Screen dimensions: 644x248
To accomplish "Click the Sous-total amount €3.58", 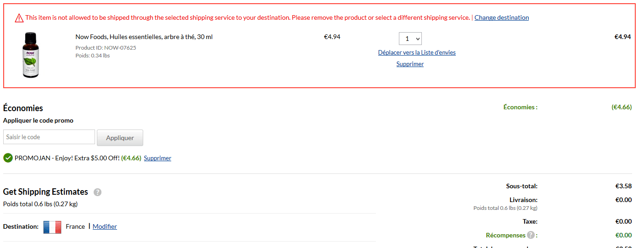I will (x=623, y=186).
